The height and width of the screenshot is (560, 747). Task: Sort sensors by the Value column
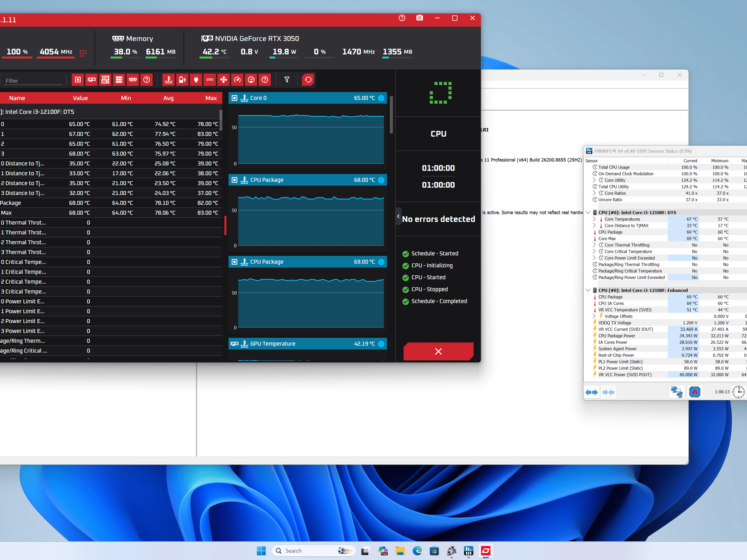(x=80, y=98)
